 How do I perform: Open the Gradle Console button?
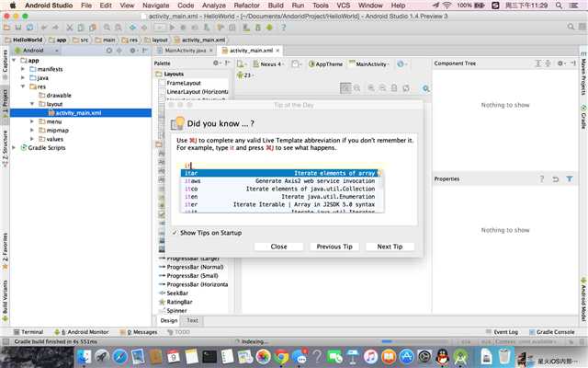click(551, 332)
